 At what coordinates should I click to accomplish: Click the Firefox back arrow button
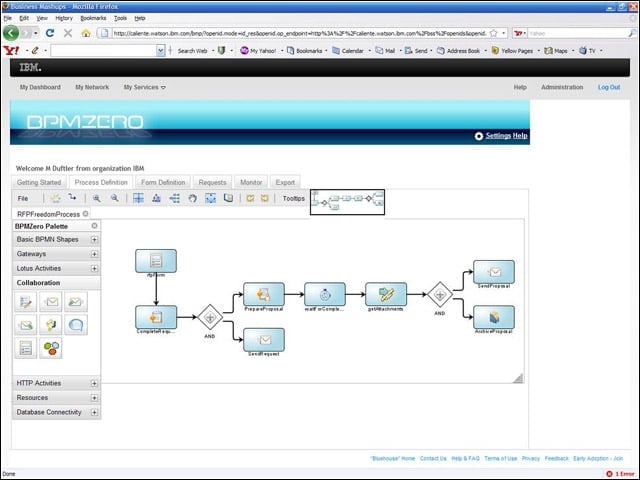tap(11, 33)
